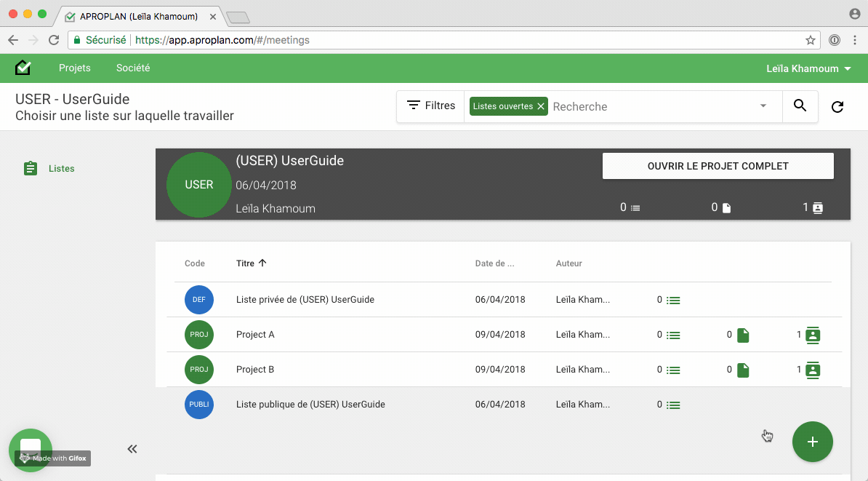Screen dimensions: 868x481
Task: Click the browser address bar URL
Action: tap(222, 40)
